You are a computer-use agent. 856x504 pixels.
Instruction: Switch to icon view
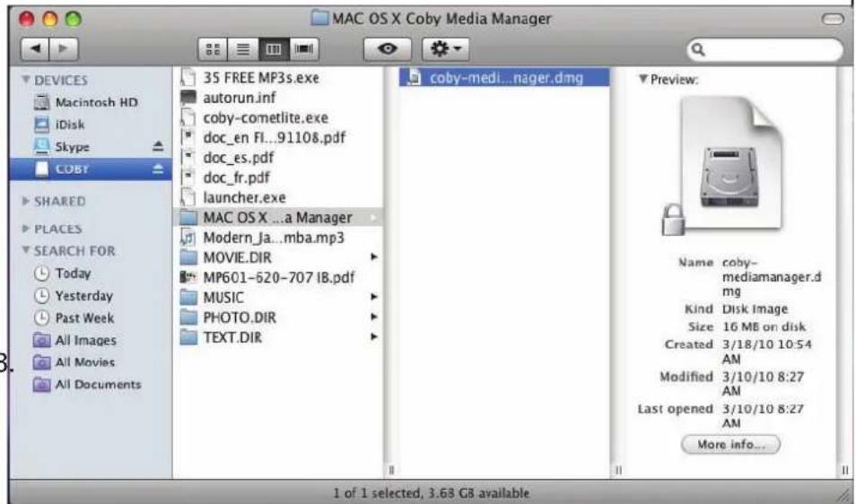tap(213, 49)
